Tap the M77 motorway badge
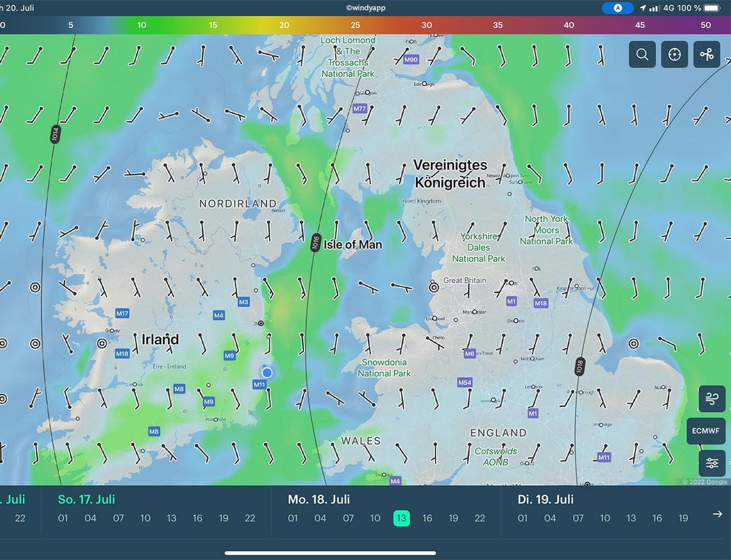This screenshot has width=731, height=560. click(360, 108)
